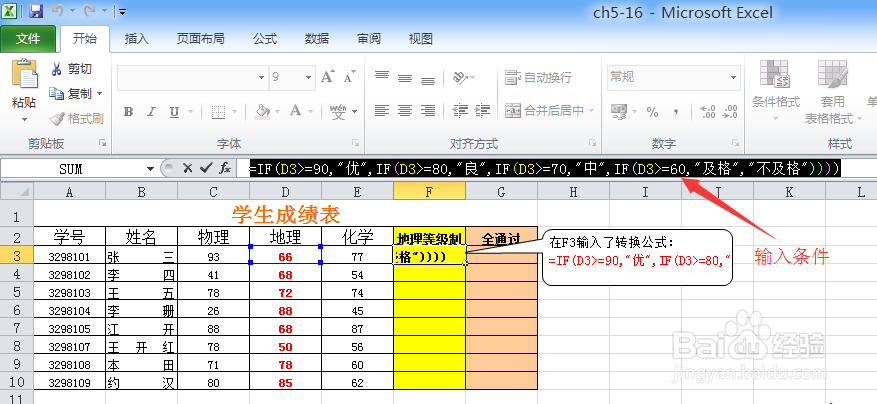
Task: Click the 条件格式 conditional formatting button
Action: click(775, 90)
